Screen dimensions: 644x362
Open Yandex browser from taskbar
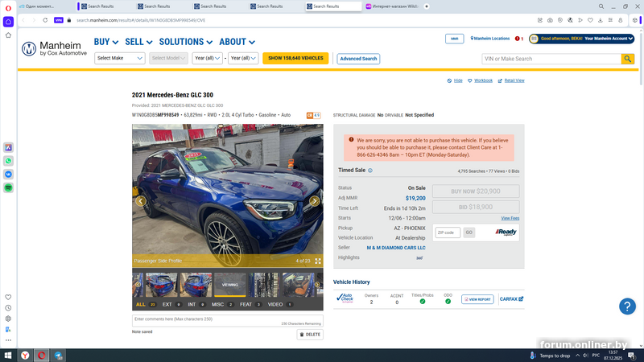pos(25,356)
